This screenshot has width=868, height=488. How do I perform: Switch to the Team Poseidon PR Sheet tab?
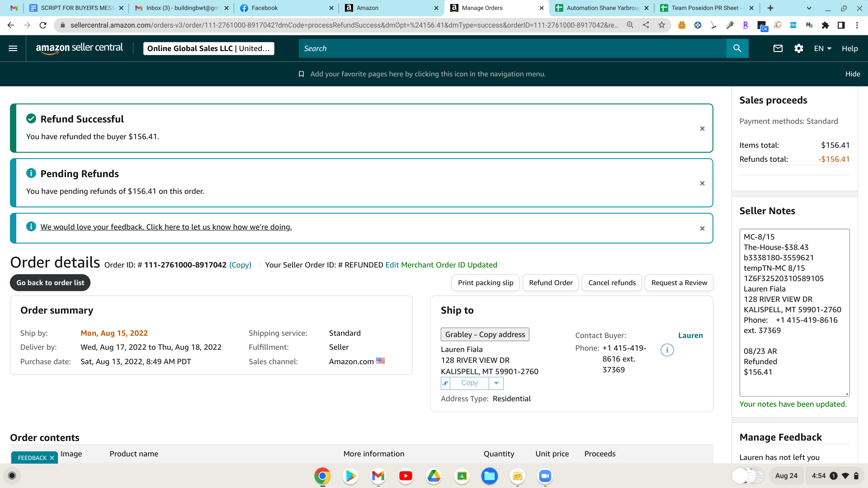[x=707, y=8]
